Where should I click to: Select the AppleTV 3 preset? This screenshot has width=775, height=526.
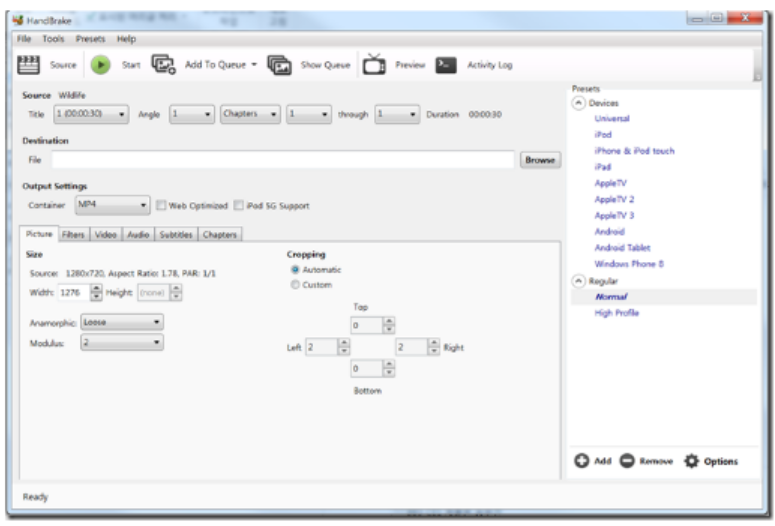click(x=614, y=216)
